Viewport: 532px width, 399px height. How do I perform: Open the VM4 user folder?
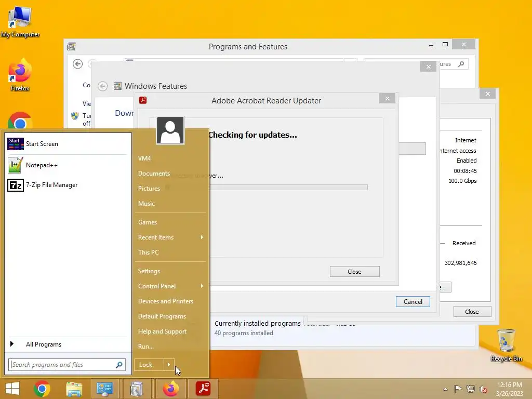[x=144, y=158]
